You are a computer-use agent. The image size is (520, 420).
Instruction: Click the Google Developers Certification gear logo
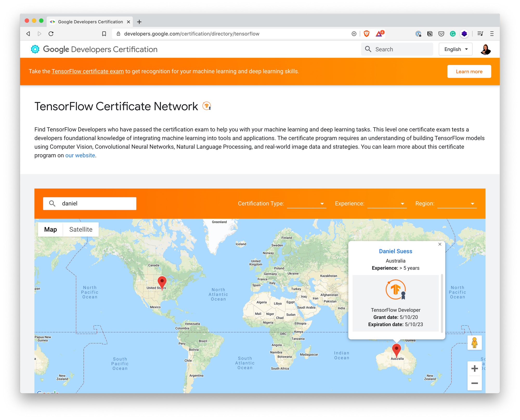point(35,49)
